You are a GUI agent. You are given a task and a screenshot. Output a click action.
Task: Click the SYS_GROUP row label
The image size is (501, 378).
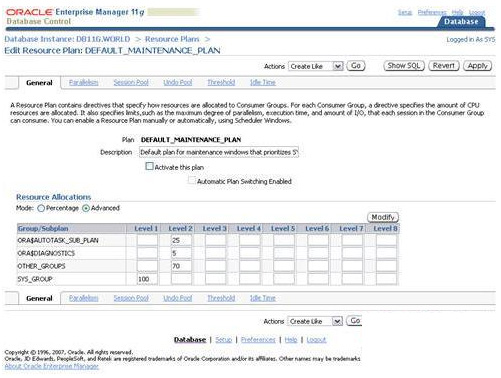tap(35, 279)
